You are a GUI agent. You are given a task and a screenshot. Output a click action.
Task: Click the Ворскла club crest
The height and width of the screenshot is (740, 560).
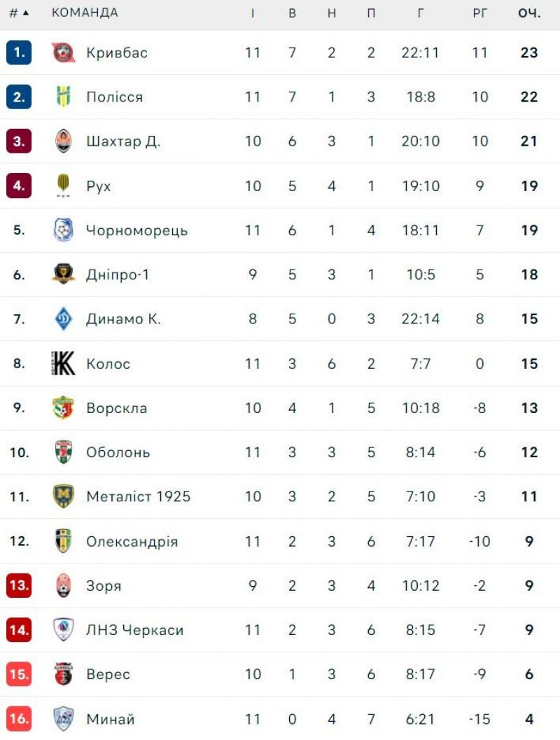click(63, 408)
